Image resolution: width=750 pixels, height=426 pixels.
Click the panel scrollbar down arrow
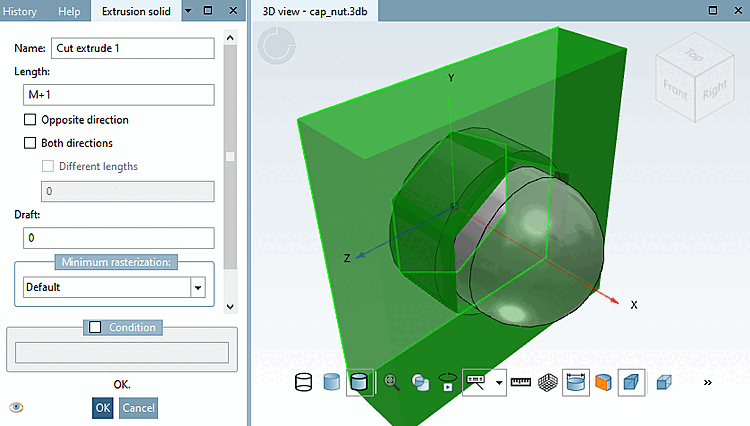(x=230, y=307)
